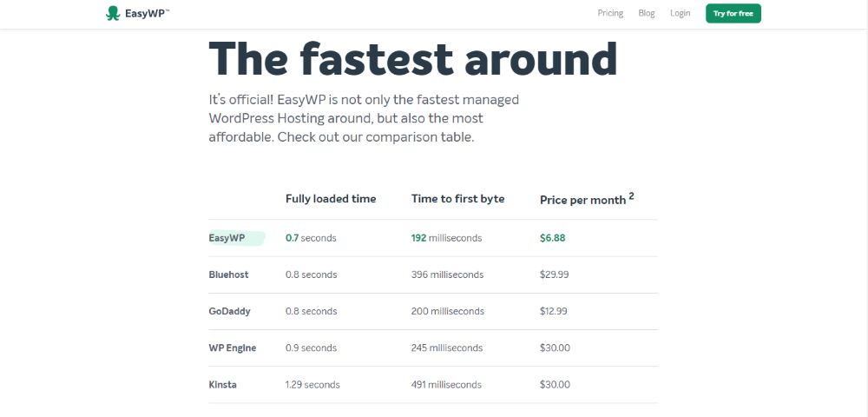This screenshot has height=417, width=868.
Task: Go to the Blog navigation link
Action: click(646, 13)
